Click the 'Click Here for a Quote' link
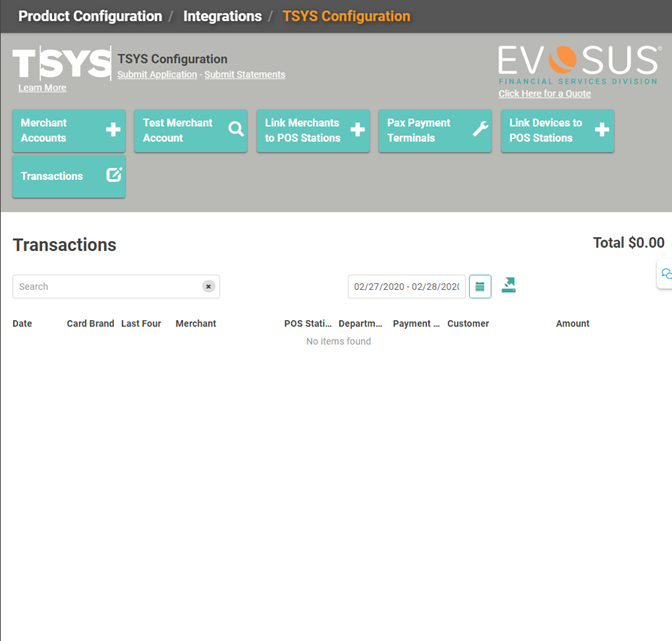This screenshot has width=672, height=641. pos(545,94)
